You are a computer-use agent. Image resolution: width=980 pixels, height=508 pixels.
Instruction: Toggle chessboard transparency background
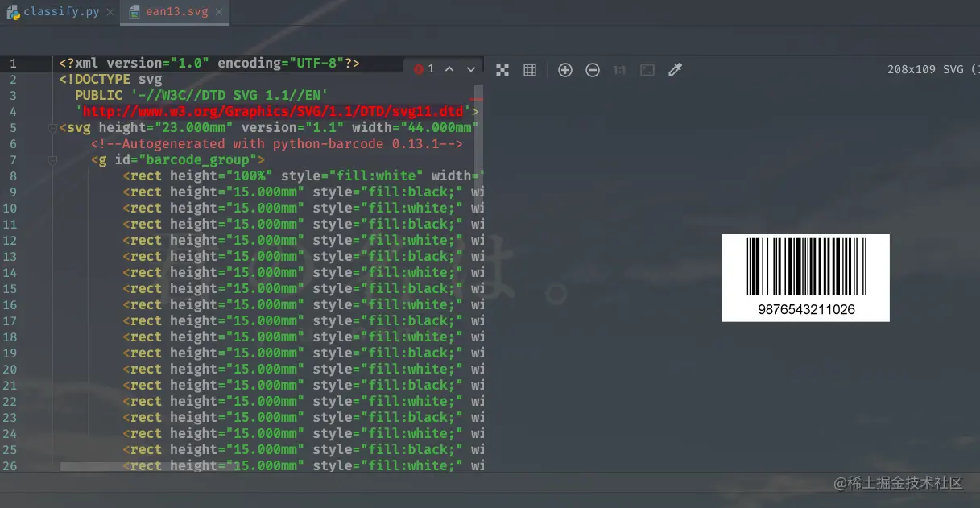point(502,70)
